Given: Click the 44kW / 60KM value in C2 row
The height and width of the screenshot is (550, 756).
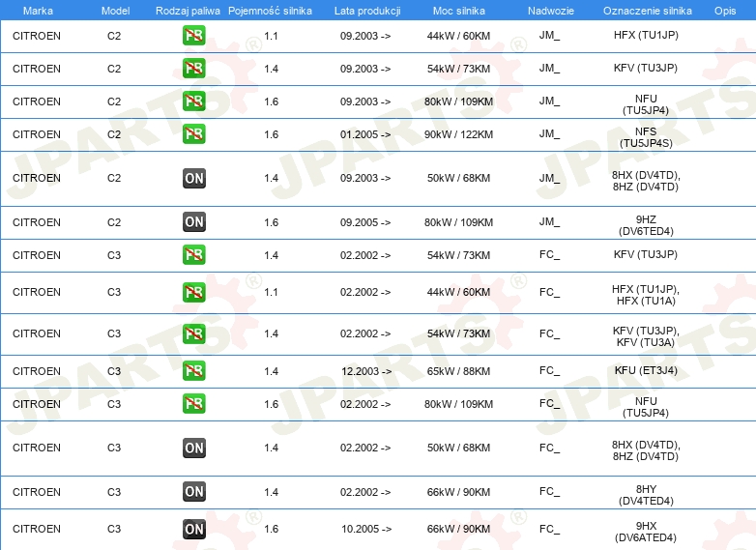Looking at the screenshot, I should coord(458,36).
